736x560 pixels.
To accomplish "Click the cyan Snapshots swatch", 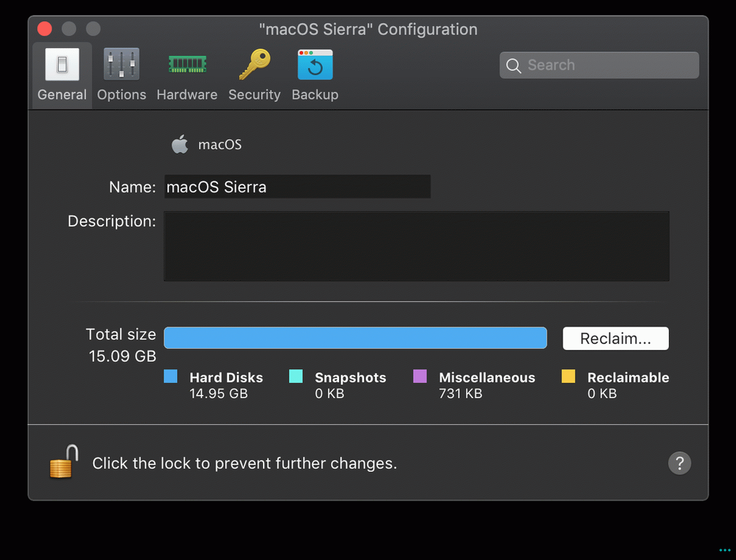I will pyautogui.click(x=296, y=376).
